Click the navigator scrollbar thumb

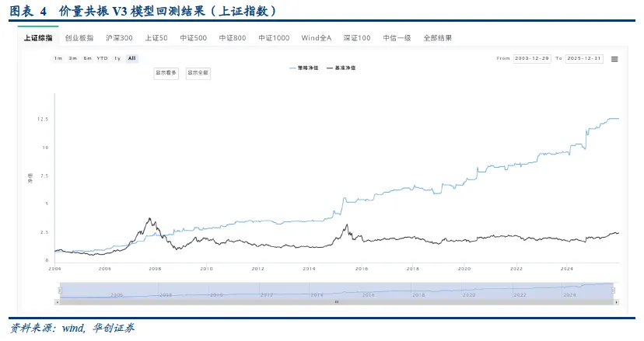(x=336, y=302)
